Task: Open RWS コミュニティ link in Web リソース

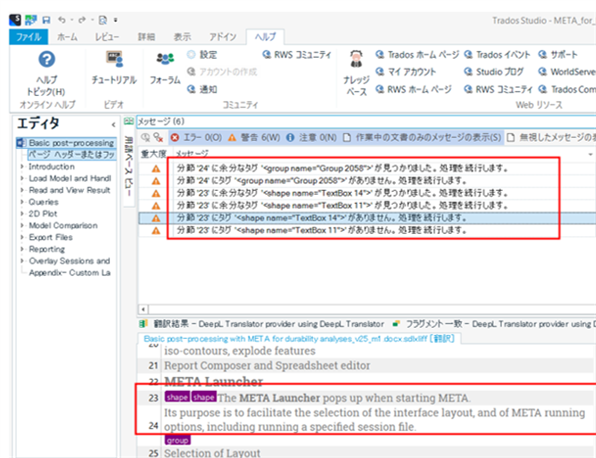Action: coord(498,89)
